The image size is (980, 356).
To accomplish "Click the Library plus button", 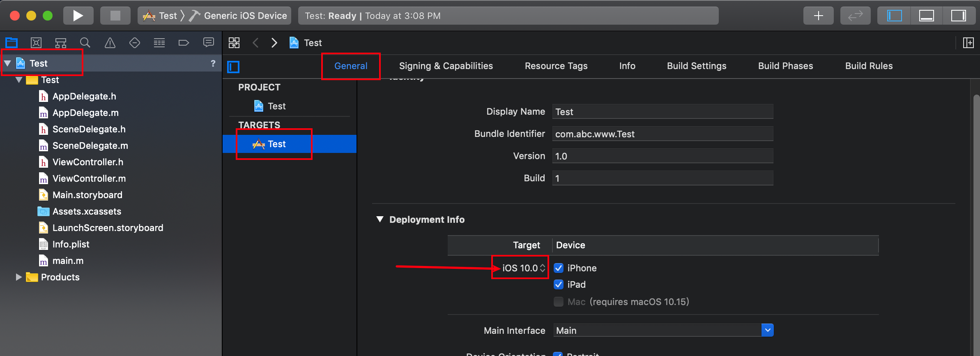I will (818, 16).
